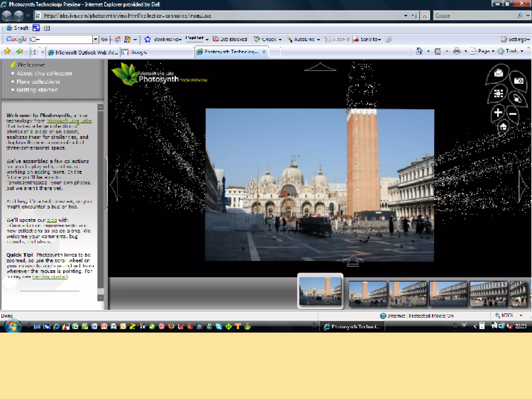
Task: Click the minus zoom-out leaf button
Action: 513,114
